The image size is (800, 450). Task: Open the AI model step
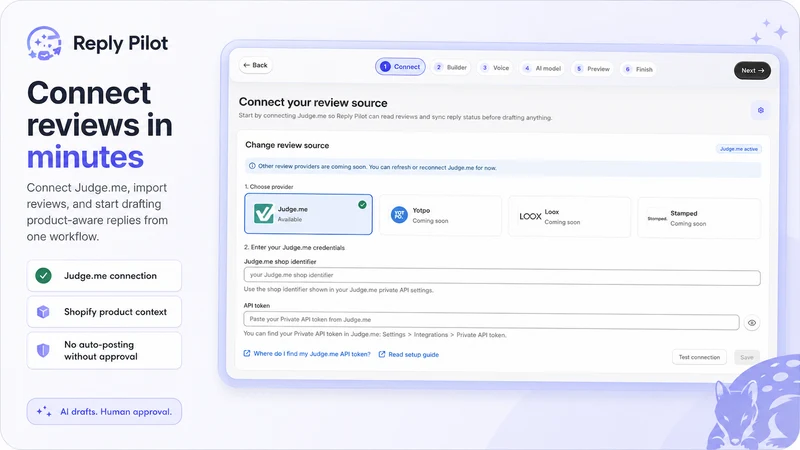click(x=542, y=68)
